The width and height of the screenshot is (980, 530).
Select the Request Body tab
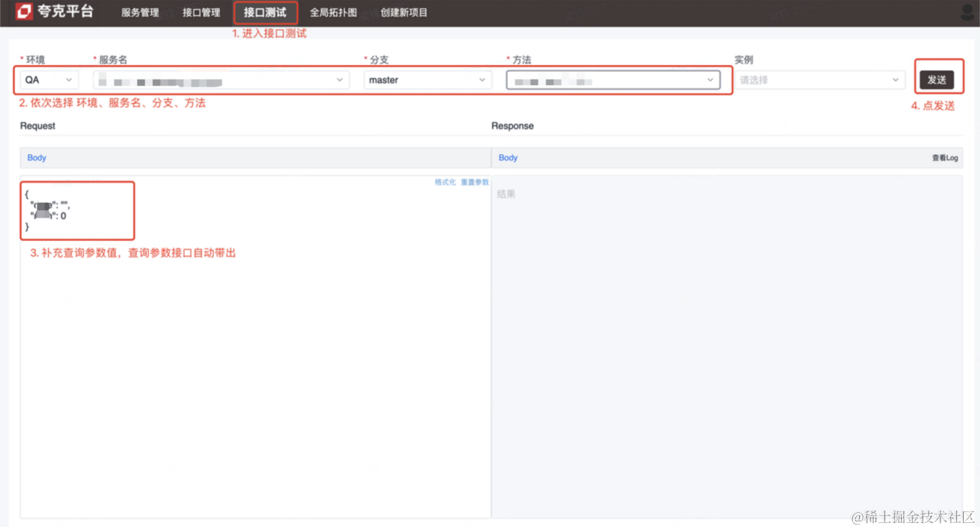coord(36,157)
